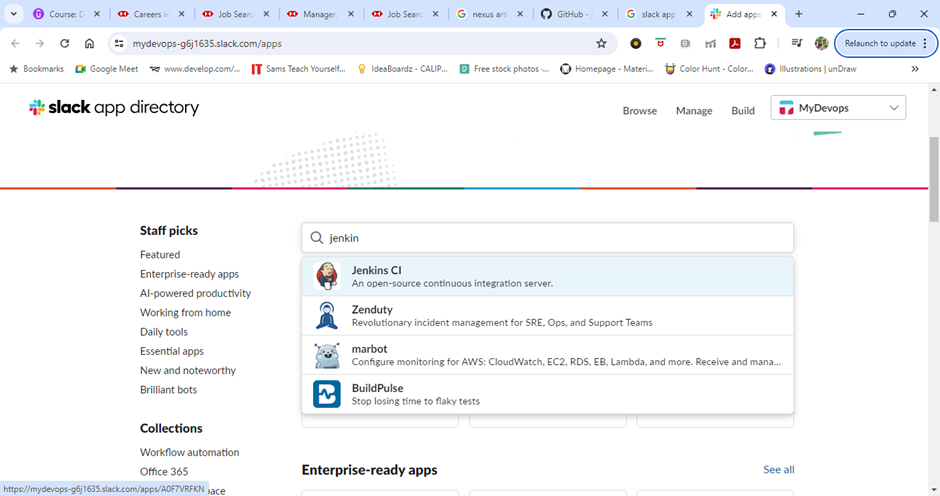Screen dimensions: 940x496
Task: Click the orange circle extension icon
Action: (635, 43)
